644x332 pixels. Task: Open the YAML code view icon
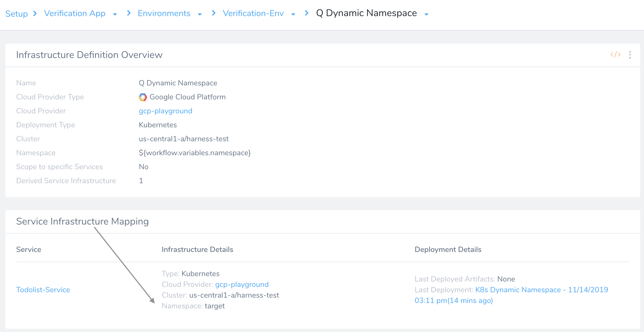615,55
